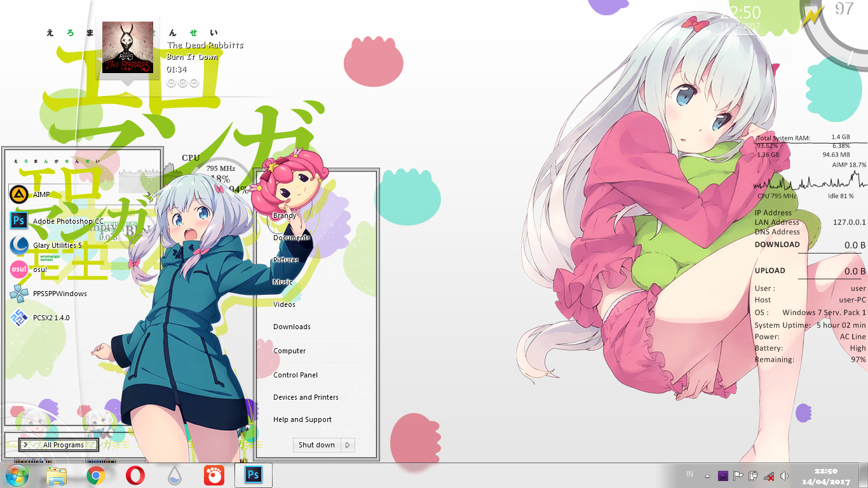The height and width of the screenshot is (488, 868).
Task: Open the network signal tray icon
Action: [769, 475]
